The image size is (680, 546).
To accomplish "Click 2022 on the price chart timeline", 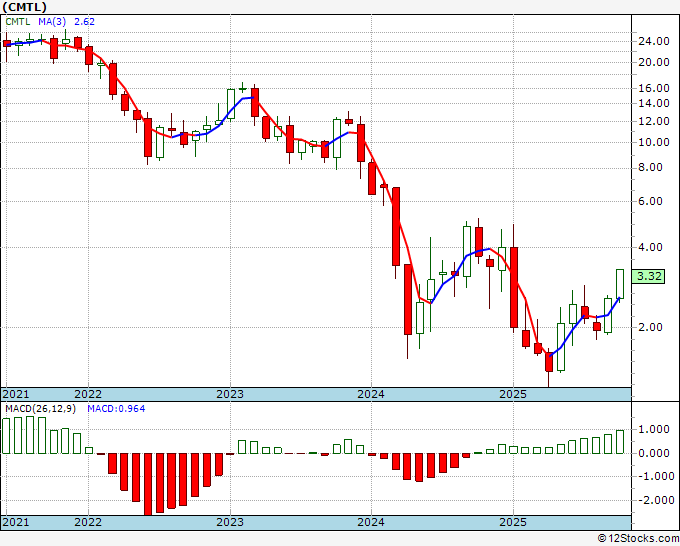I will click(x=88, y=394).
